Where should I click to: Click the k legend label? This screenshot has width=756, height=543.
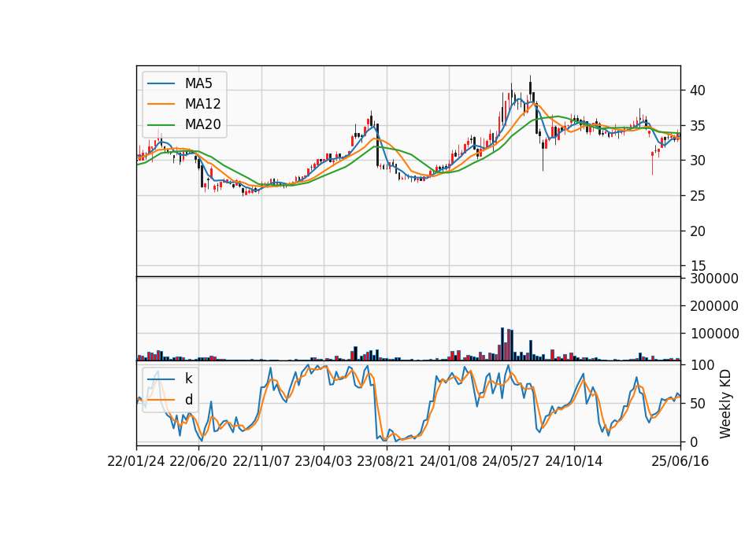(188, 379)
